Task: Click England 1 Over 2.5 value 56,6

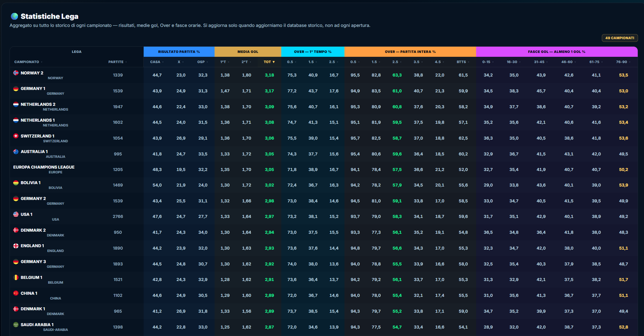Action: coord(397,248)
